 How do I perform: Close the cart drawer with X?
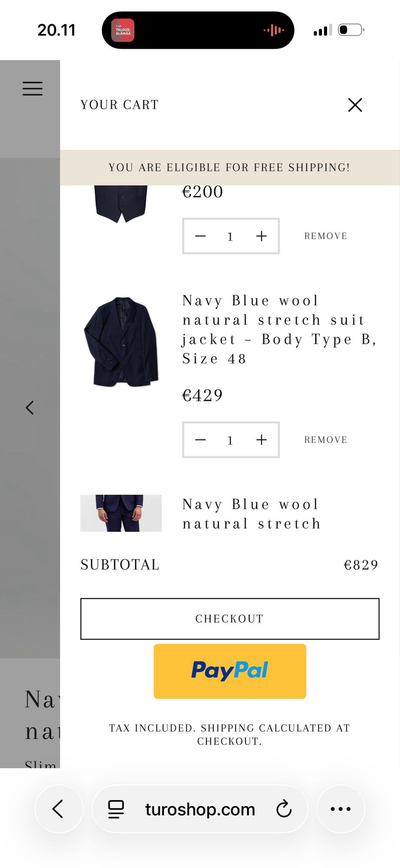coord(355,105)
